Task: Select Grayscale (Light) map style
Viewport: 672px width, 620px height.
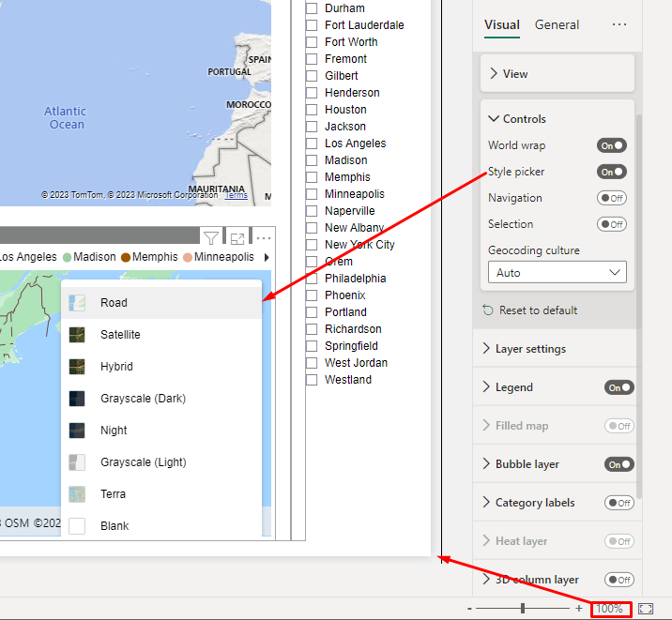Action: (161, 462)
